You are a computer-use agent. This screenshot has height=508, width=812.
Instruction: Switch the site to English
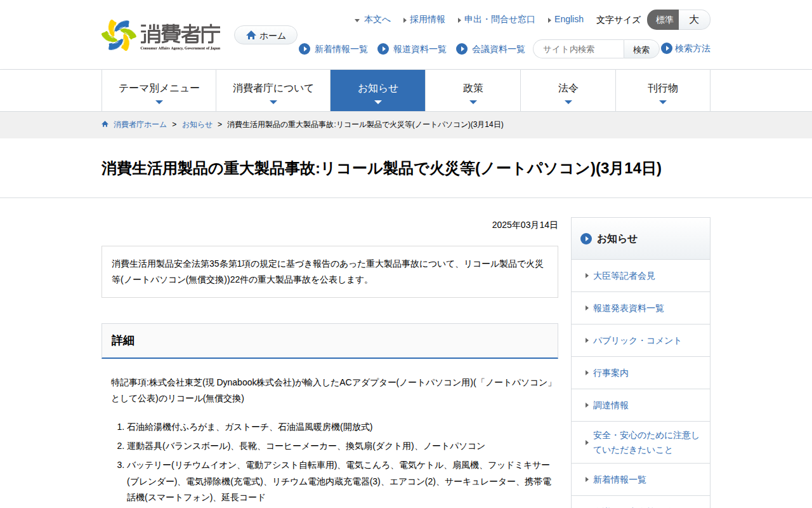pos(567,19)
